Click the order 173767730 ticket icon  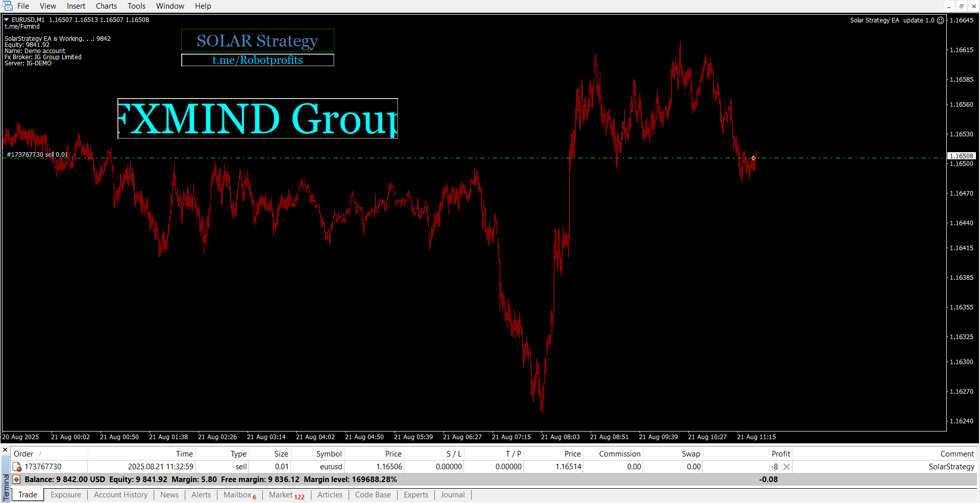pyautogui.click(x=17, y=467)
